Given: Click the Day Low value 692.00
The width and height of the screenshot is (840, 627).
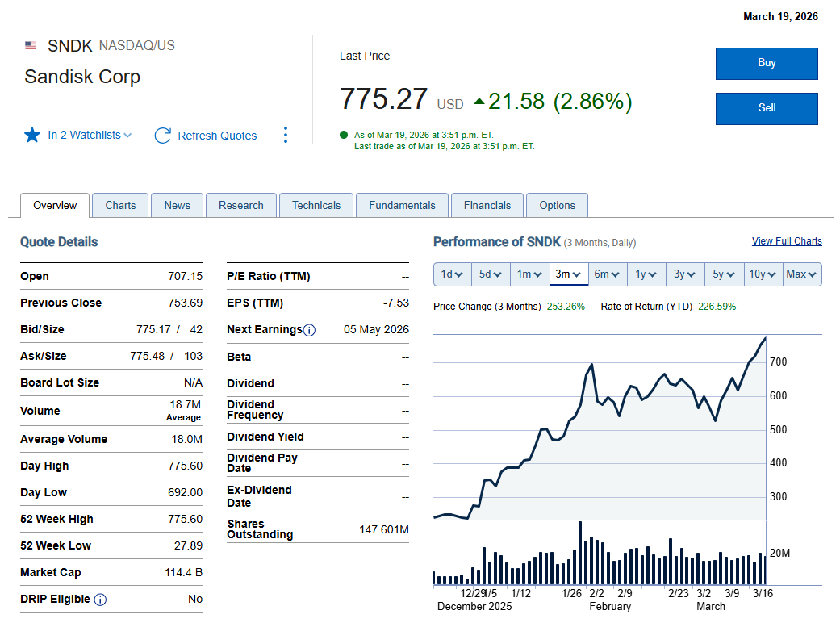Looking at the screenshot, I should (185, 492).
